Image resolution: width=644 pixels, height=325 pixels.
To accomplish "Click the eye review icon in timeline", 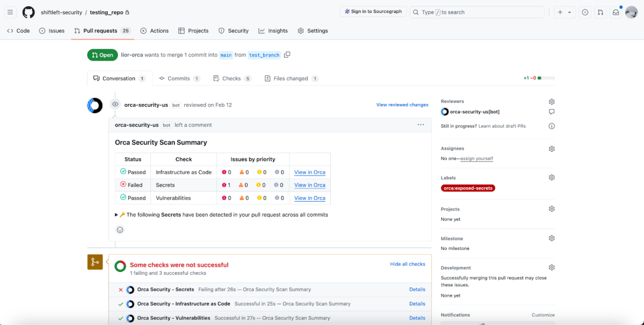I will point(115,105).
